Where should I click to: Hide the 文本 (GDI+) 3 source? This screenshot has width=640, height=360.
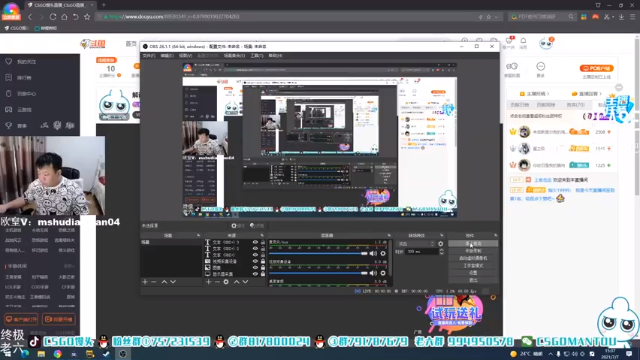pyautogui.click(x=256, y=242)
